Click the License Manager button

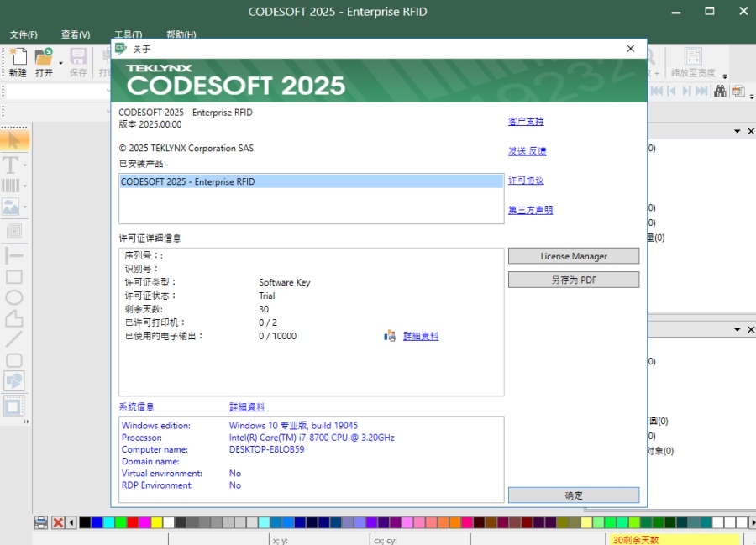tap(574, 256)
